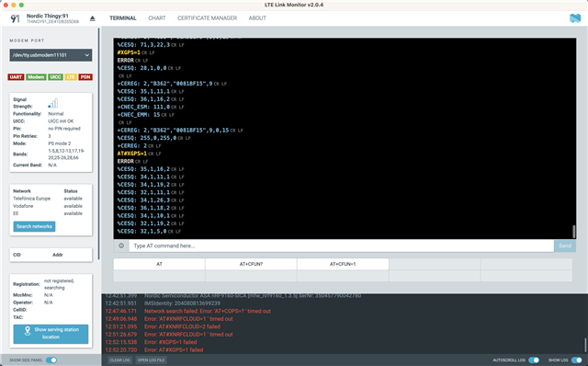The width and height of the screenshot is (588, 366).
Task: Click the log panel scrollbar
Action: click(x=585, y=345)
